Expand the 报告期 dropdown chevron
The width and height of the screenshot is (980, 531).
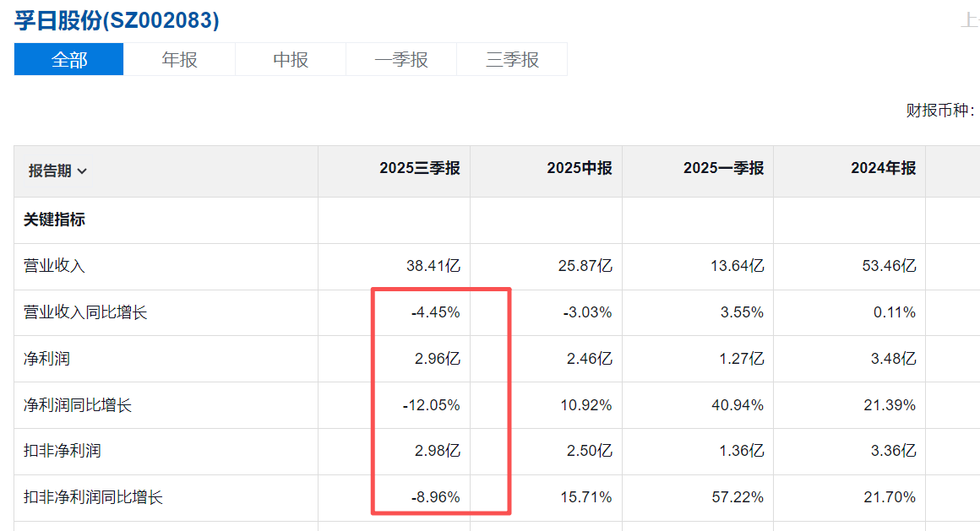[82, 171]
